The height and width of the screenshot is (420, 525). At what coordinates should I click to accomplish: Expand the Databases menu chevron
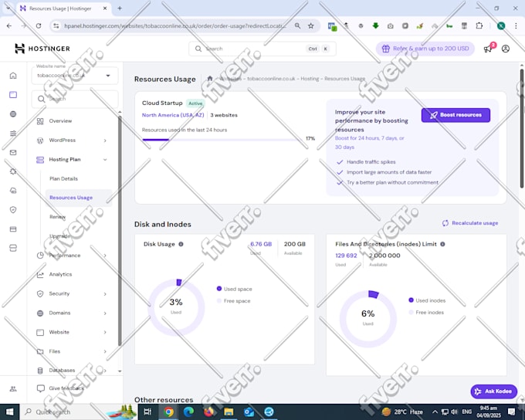coord(105,371)
